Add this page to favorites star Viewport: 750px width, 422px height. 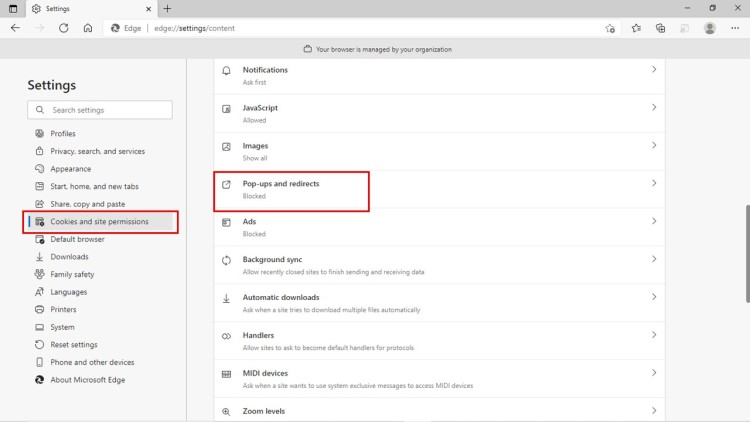click(611, 28)
